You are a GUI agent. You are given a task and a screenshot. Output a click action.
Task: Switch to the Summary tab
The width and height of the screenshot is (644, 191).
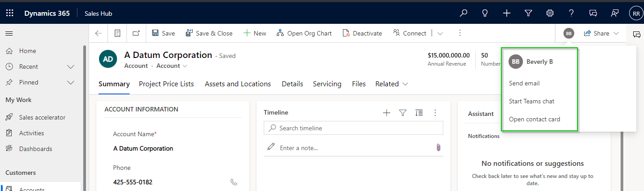point(114,84)
